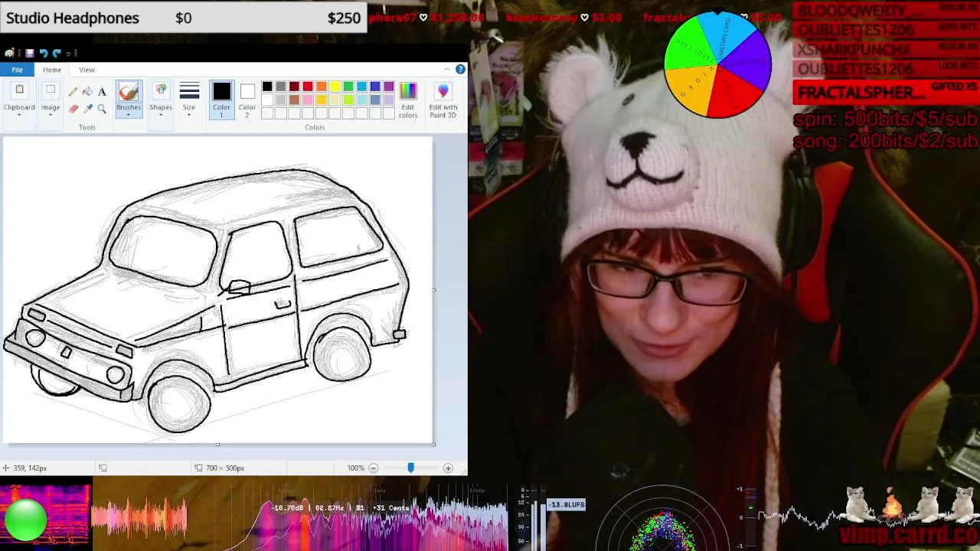980x551 pixels.
Task: Select the Magnifier tool
Action: coord(102,109)
